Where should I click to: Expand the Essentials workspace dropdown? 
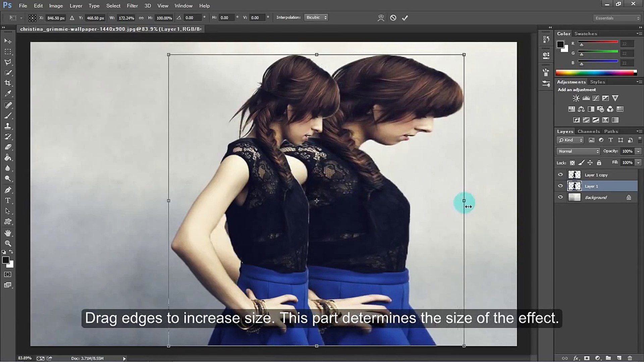click(x=616, y=18)
